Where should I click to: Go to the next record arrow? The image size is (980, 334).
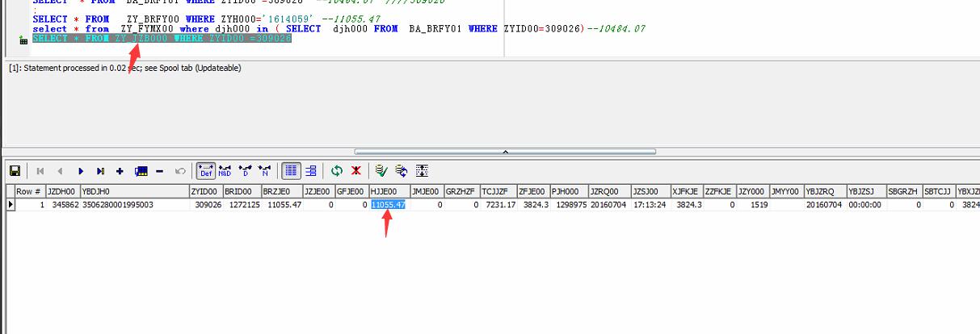(x=81, y=171)
